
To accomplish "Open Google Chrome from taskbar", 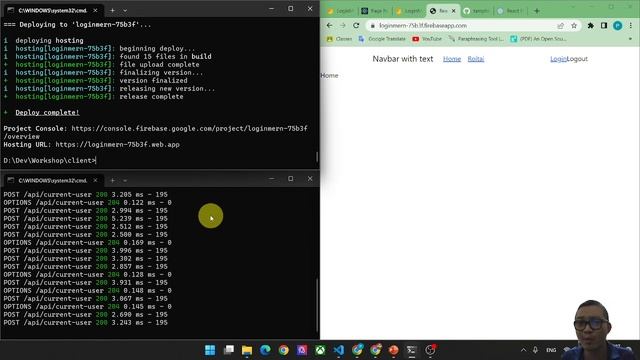I will tap(284, 350).
